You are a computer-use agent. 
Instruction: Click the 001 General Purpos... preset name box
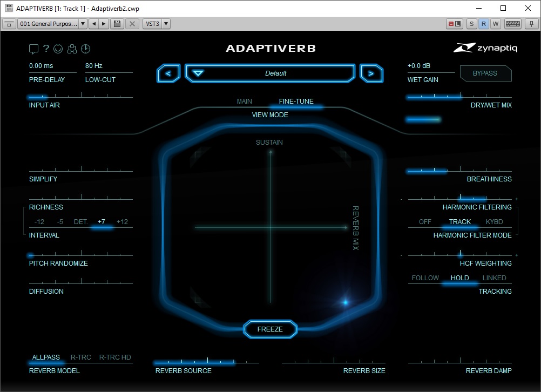coord(48,24)
